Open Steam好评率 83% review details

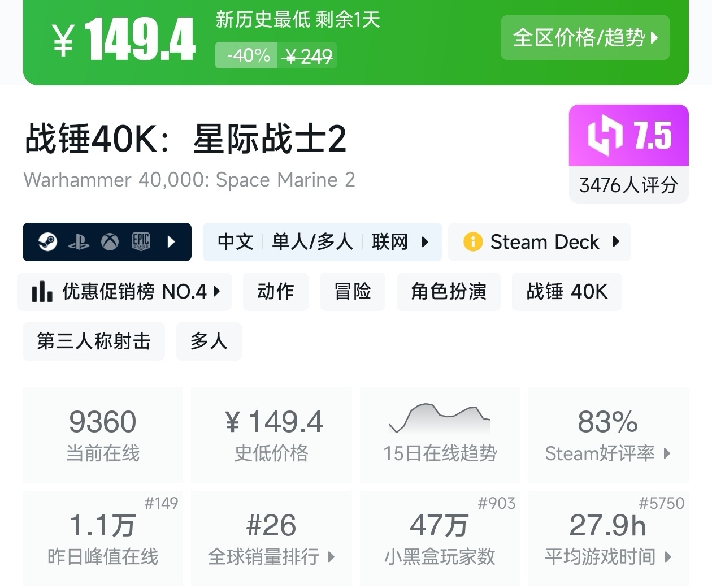607,435
